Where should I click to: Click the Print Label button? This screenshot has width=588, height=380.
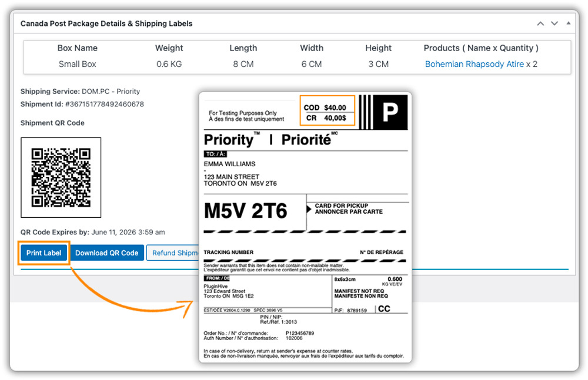click(44, 253)
